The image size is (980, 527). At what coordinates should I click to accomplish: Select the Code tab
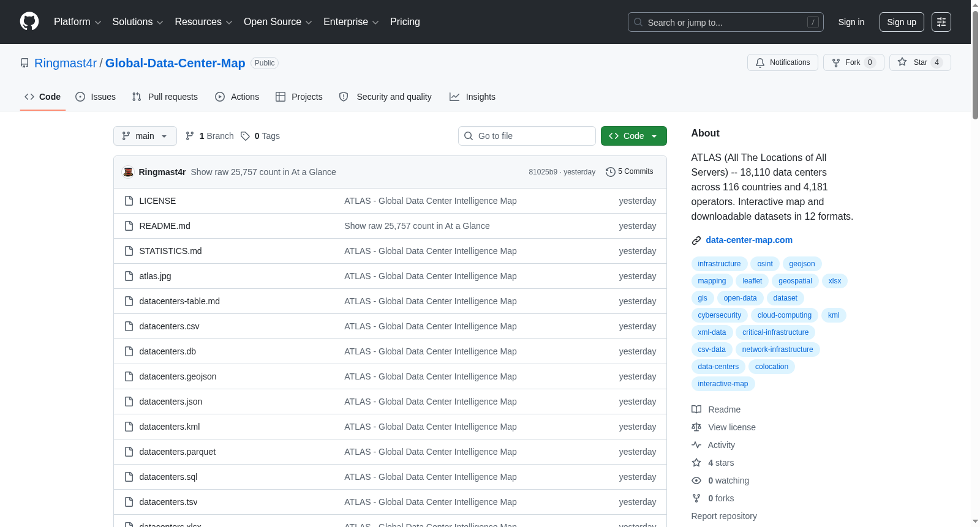pos(43,97)
